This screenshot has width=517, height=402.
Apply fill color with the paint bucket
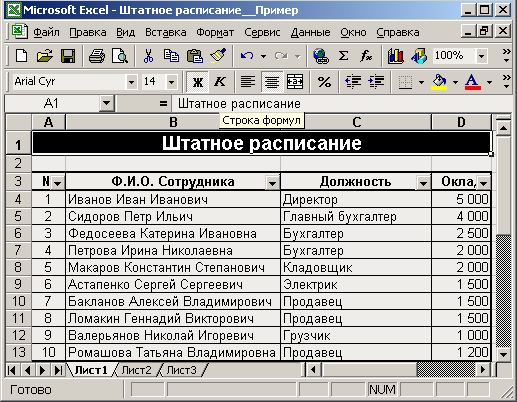pos(439,81)
